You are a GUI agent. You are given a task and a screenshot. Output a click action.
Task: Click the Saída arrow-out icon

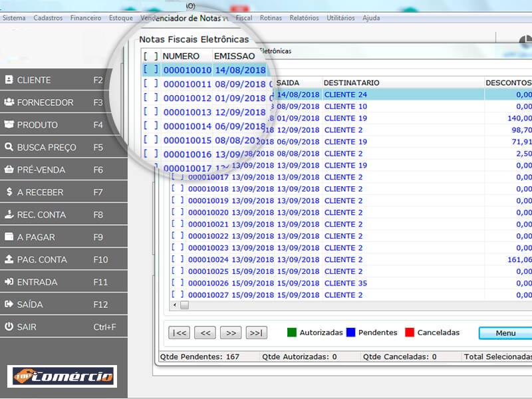pyautogui.click(x=9, y=304)
